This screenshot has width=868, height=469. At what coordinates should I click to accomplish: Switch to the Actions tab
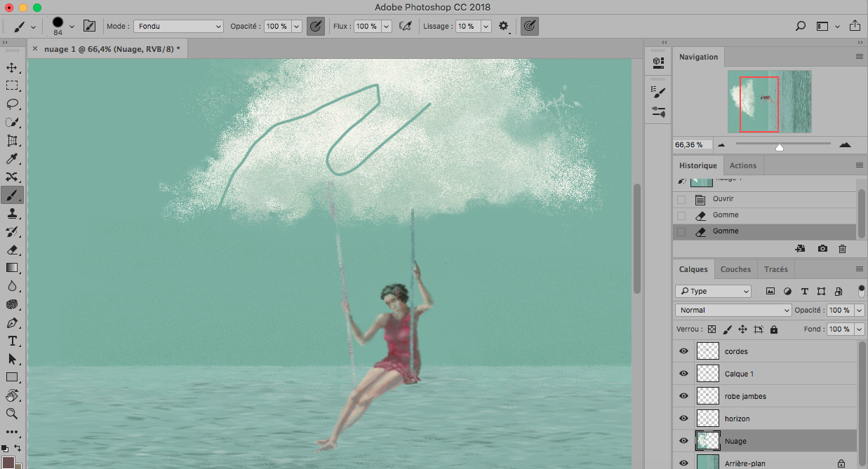tap(742, 165)
